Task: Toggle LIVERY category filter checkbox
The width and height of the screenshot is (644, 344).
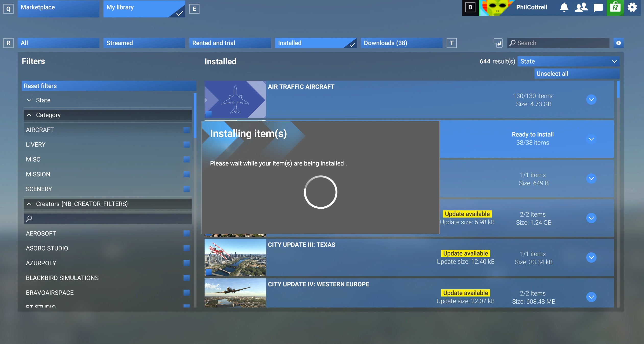Action: (187, 145)
